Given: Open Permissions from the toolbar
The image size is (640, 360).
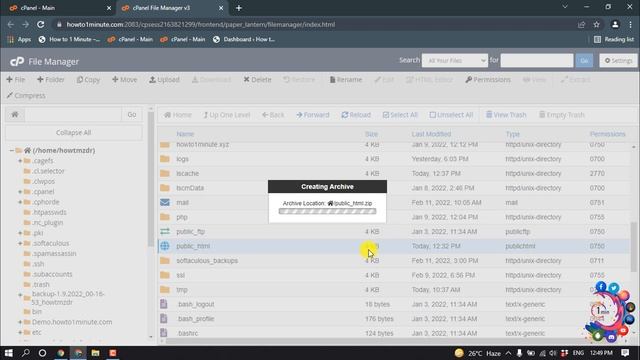Looking at the screenshot, I should click(x=488, y=80).
